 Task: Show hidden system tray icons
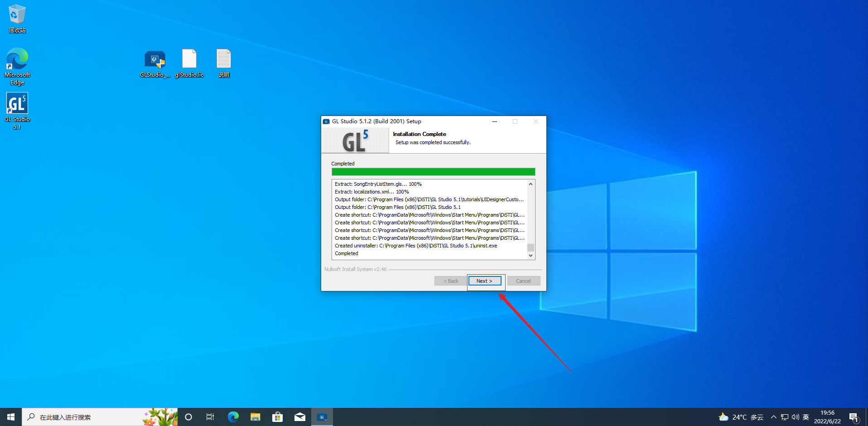coord(774,417)
